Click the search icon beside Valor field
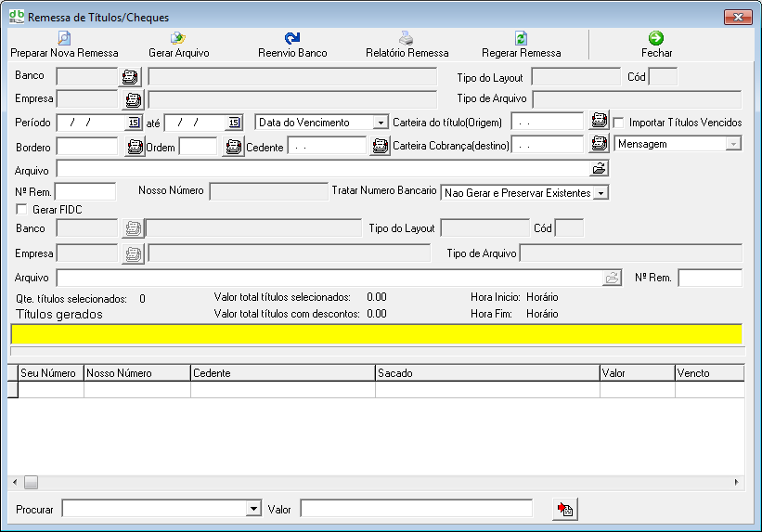This screenshot has width=762, height=532. [x=565, y=510]
